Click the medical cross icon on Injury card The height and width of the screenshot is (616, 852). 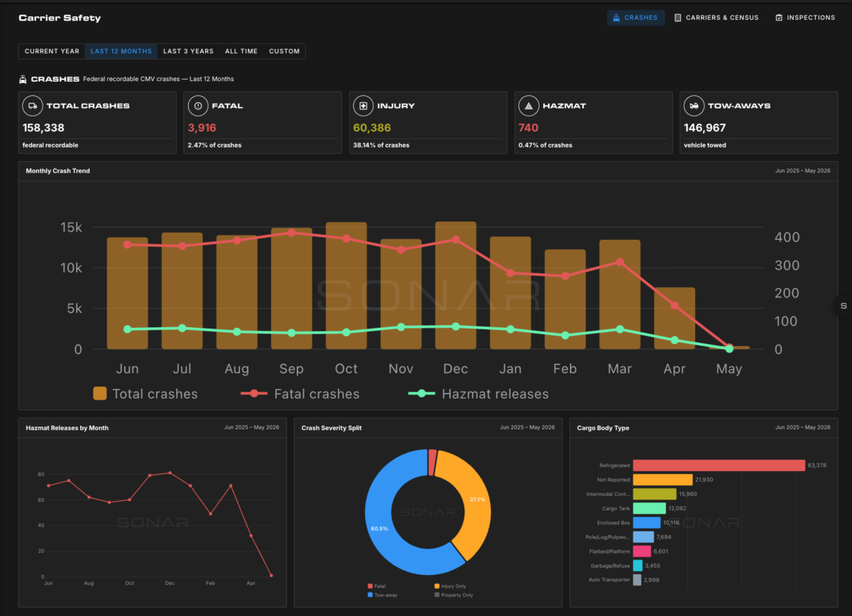363,106
